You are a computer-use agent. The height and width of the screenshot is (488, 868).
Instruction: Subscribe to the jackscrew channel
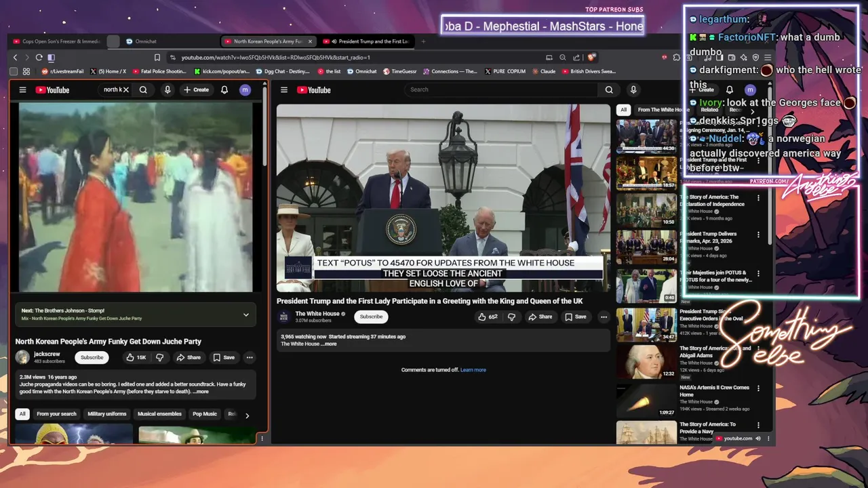(x=92, y=357)
